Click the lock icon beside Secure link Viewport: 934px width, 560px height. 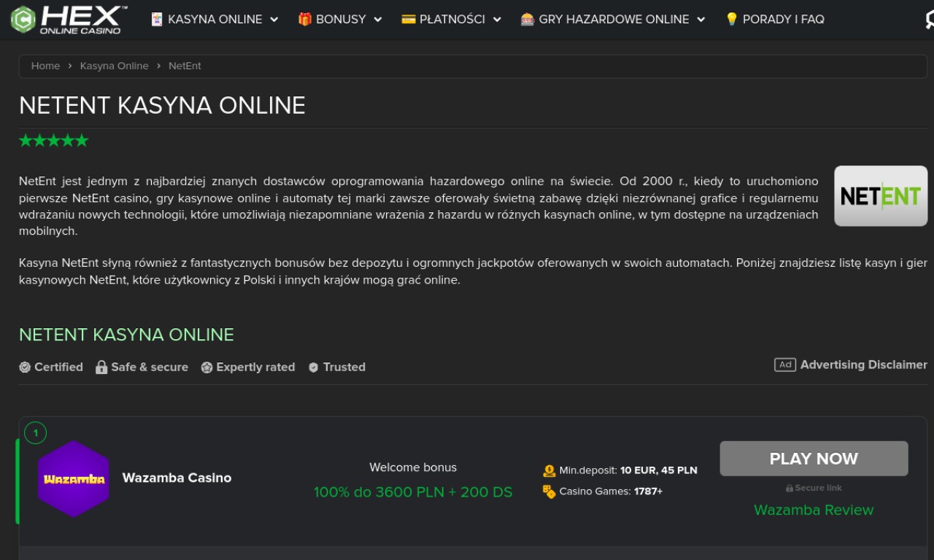pos(790,489)
